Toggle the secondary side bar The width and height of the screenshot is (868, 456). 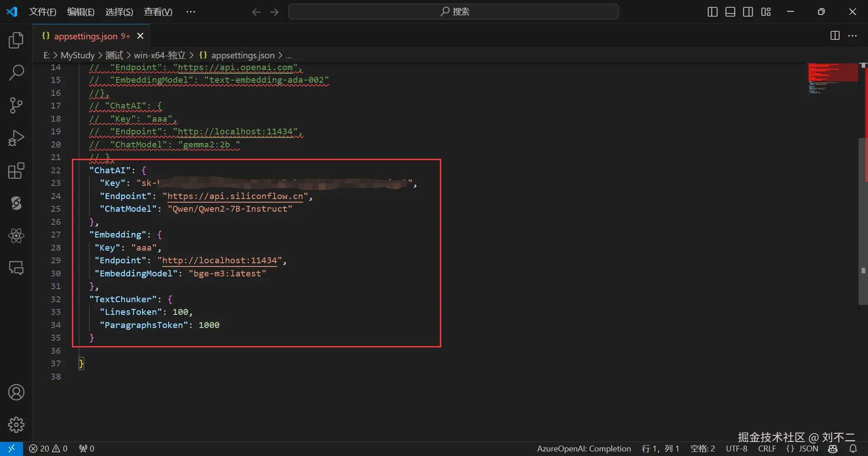[748, 12]
